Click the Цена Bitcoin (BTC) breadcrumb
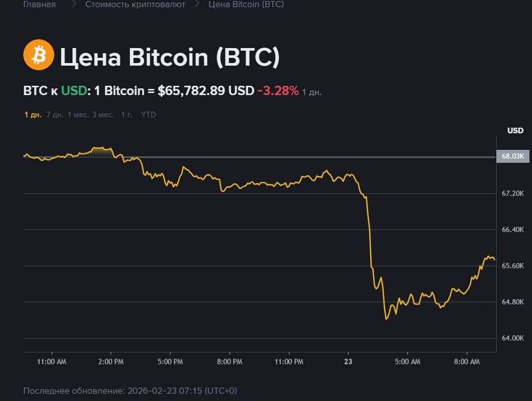Image resolution: width=532 pixels, height=401 pixels. tap(246, 5)
